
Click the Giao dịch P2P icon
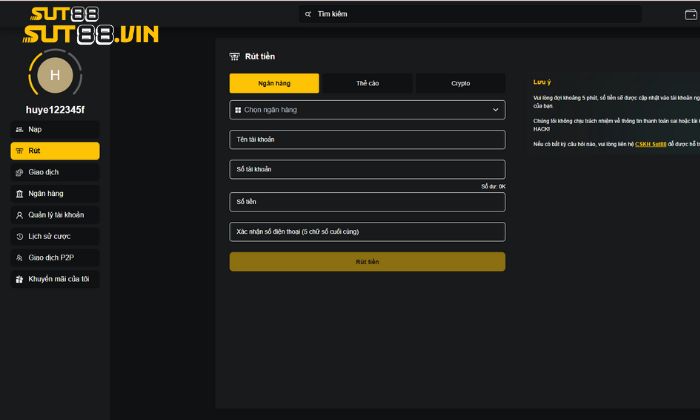coord(20,258)
